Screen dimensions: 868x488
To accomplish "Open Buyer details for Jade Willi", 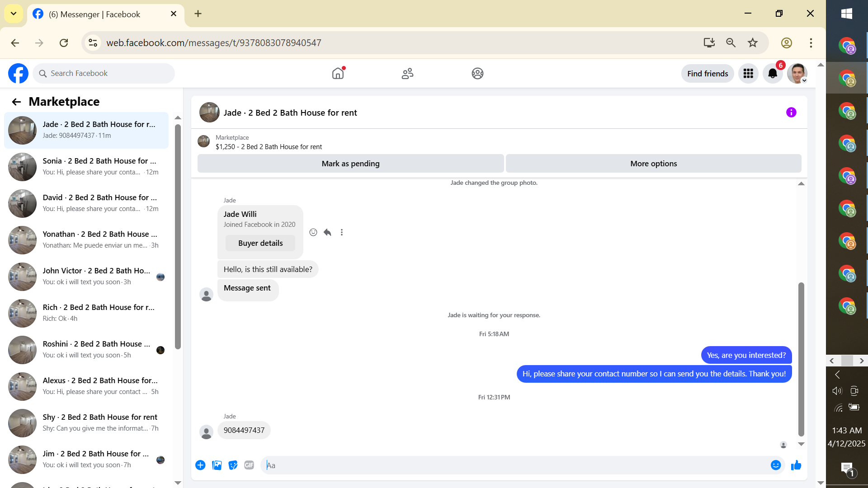I will [260, 243].
